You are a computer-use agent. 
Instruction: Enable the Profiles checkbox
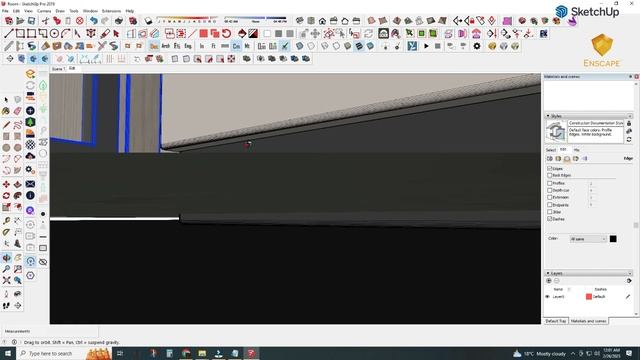click(549, 183)
